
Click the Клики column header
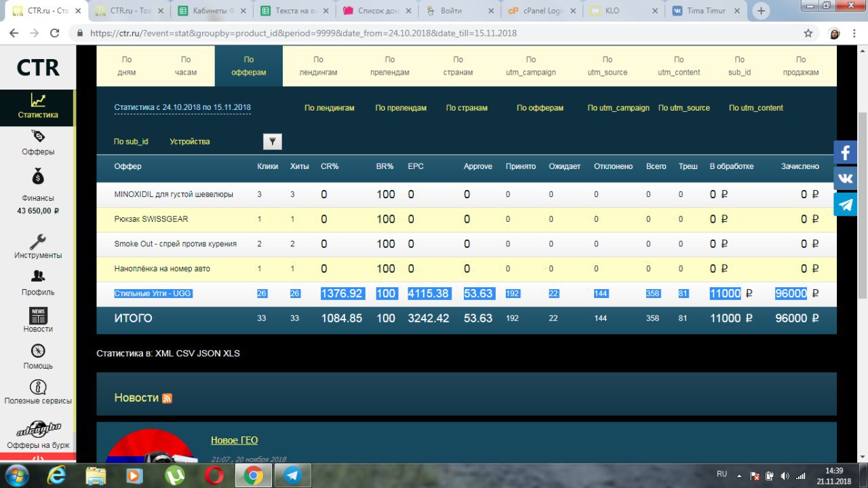(268, 166)
